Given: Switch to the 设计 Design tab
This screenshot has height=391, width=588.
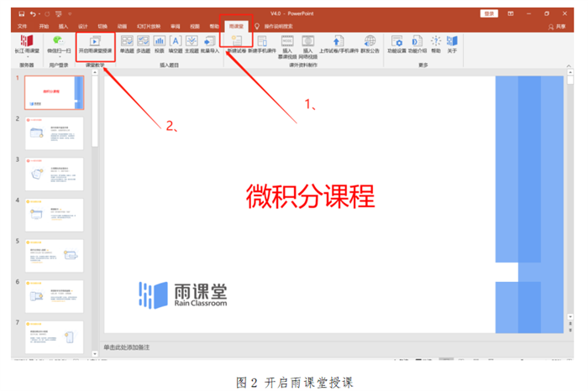Looking at the screenshot, I should [x=83, y=26].
